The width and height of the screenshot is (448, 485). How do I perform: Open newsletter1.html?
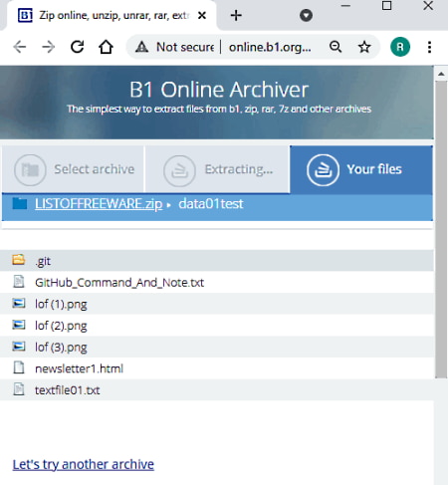pyautogui.click(x=79, y=368)
